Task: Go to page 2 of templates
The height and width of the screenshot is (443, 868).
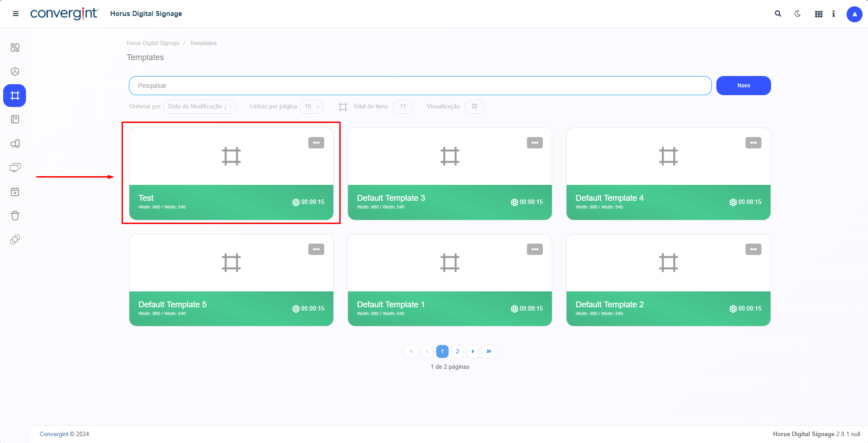Action: tap(457, 351)
